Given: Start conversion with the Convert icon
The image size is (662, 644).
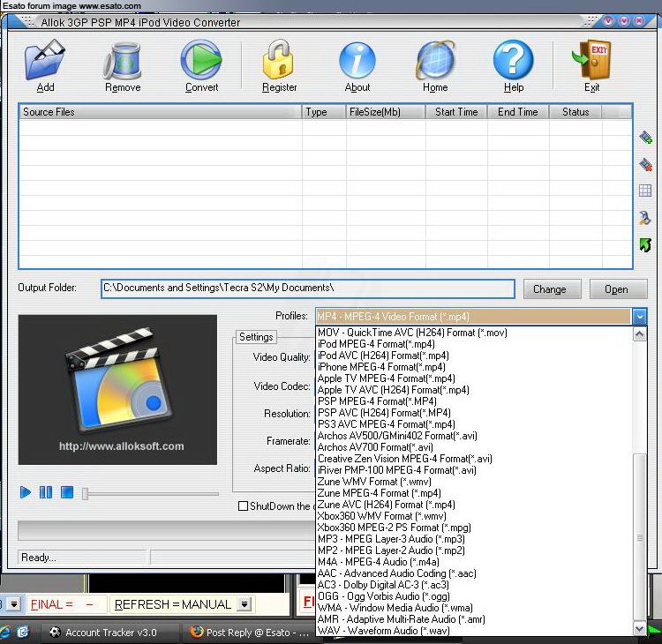Looking at the screenshot, I should [x=201, y=60].
